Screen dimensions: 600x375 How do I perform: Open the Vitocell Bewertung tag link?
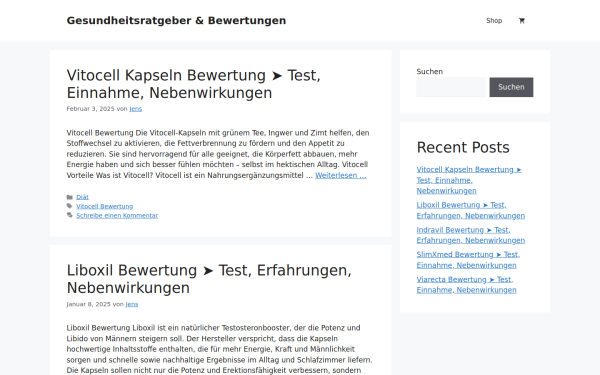coord(104,206)
